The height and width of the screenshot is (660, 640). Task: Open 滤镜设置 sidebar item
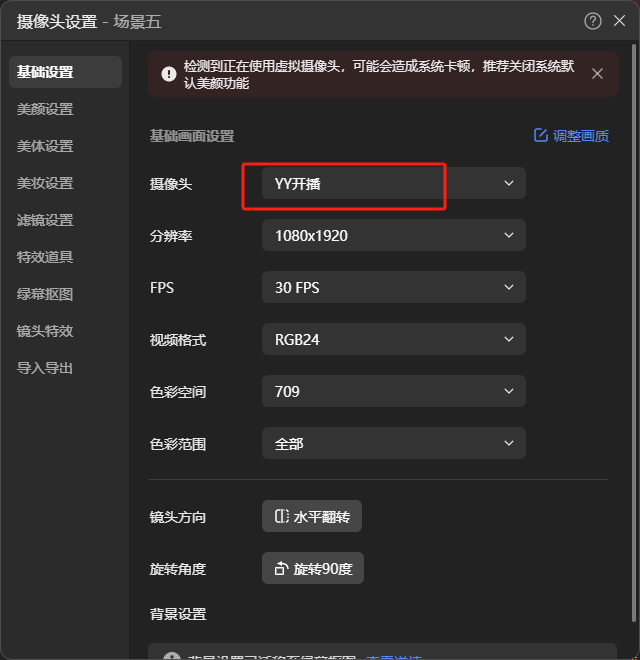click(x=45, y=220)
